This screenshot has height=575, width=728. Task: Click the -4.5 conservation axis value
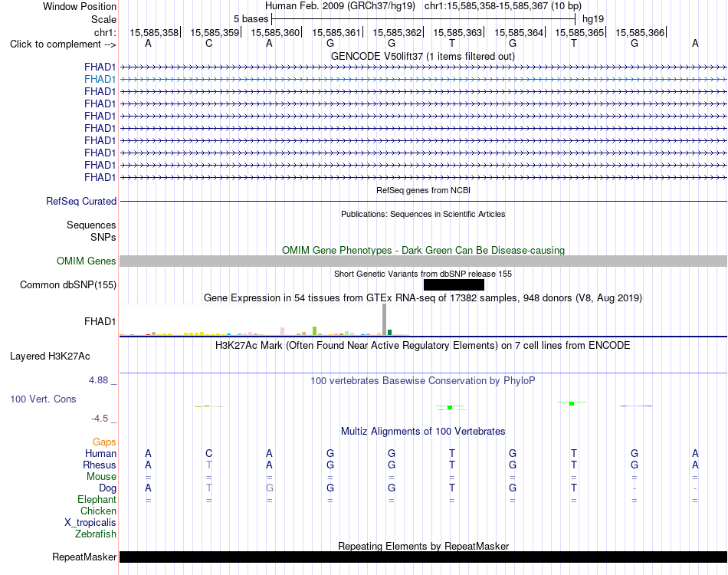(100, 419)
